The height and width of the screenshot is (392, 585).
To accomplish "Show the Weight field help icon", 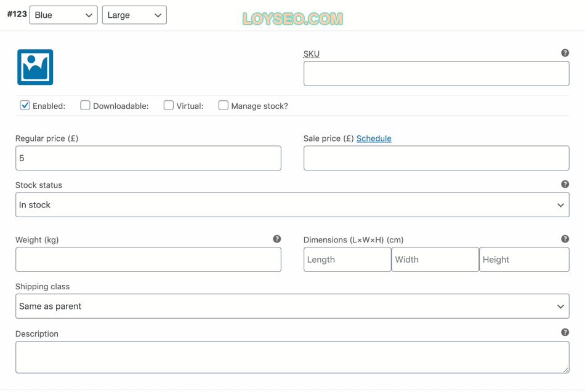I will tap(277, 239).
